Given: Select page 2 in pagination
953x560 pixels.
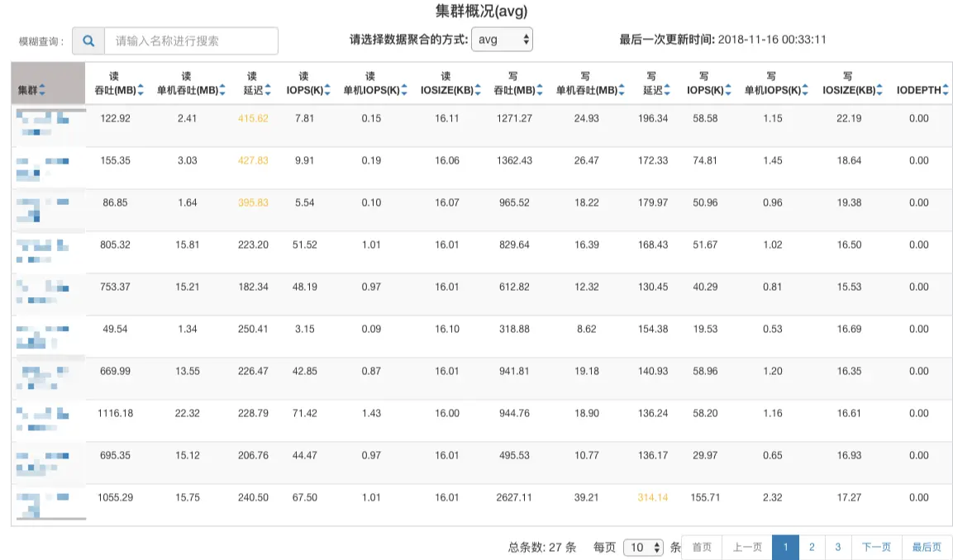Looking at the screenshot, I should click(812, 548).
